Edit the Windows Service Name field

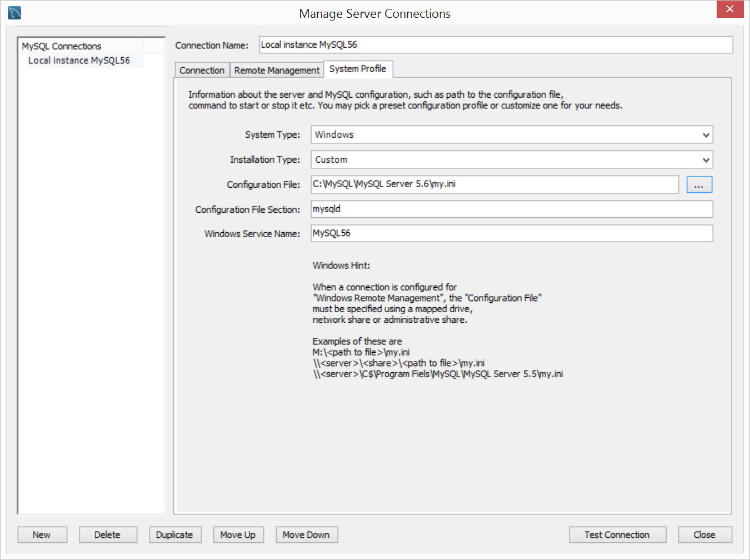click(512, 233)
